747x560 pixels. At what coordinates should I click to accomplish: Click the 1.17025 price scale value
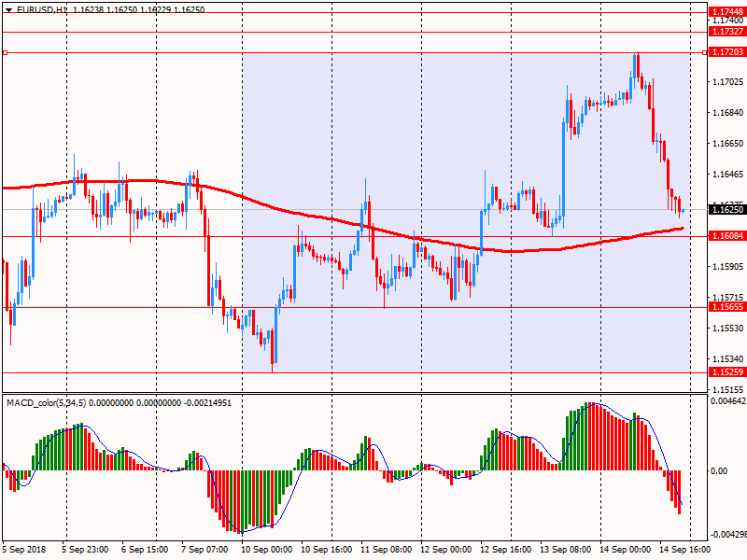point(727,82)
